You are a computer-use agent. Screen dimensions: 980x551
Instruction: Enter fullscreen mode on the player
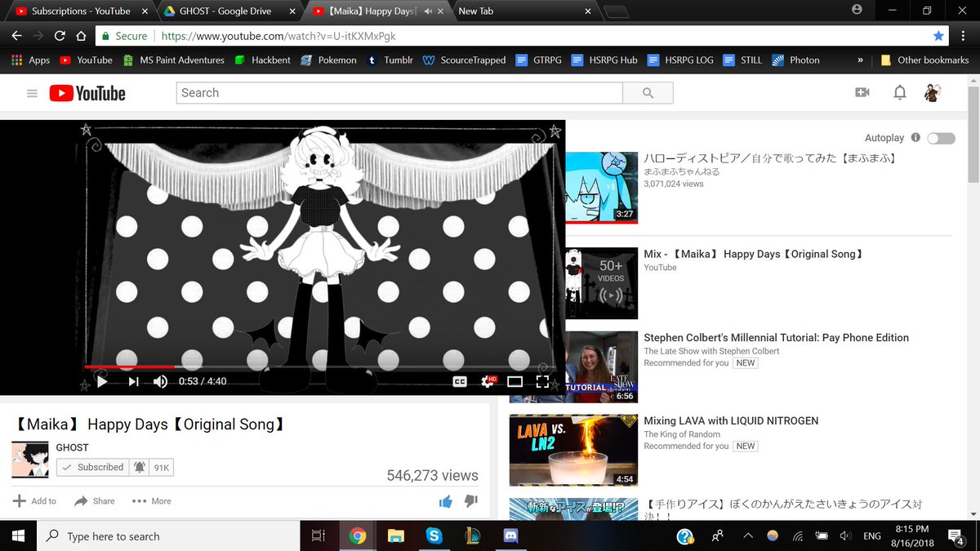coord(542,381)
